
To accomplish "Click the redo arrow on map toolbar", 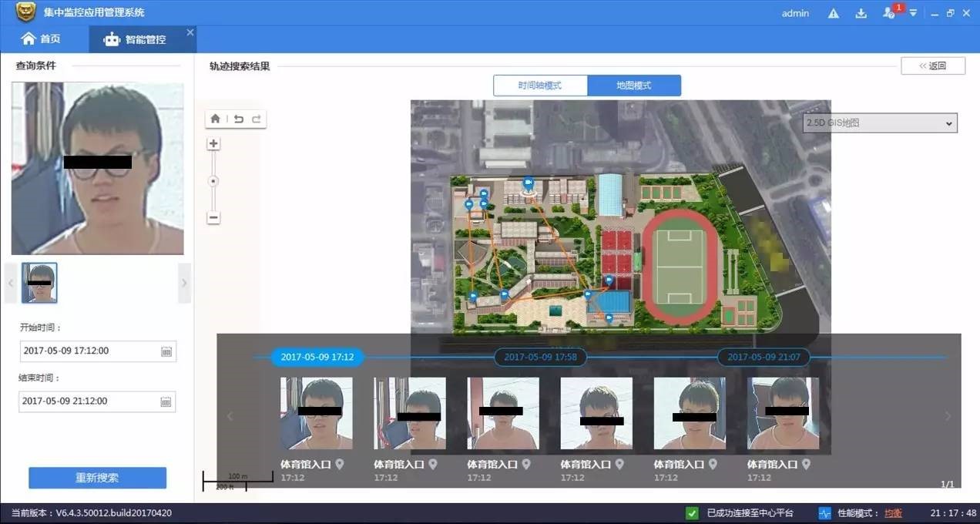I will (x=257, y=119).
